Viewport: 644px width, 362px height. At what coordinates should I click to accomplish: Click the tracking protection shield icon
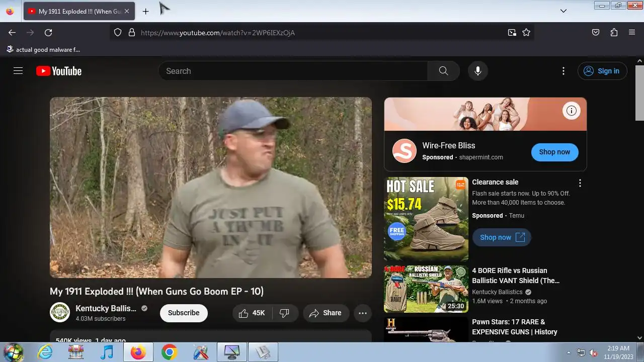pyautogui.click(x=118, y=32)
